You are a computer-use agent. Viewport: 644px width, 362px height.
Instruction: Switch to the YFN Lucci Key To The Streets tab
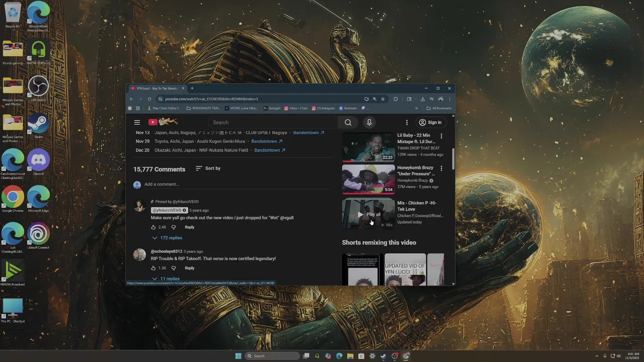coord(157,88)
